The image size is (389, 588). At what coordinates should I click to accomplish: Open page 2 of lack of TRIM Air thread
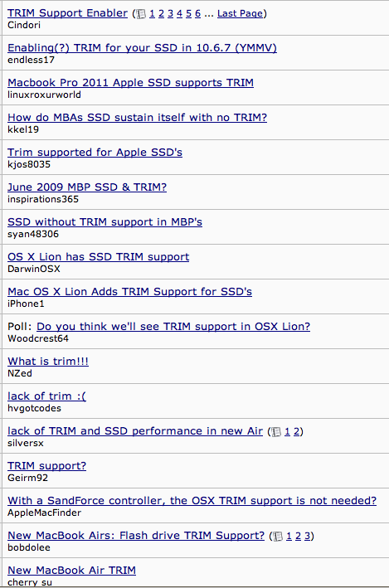click(296, 431)
